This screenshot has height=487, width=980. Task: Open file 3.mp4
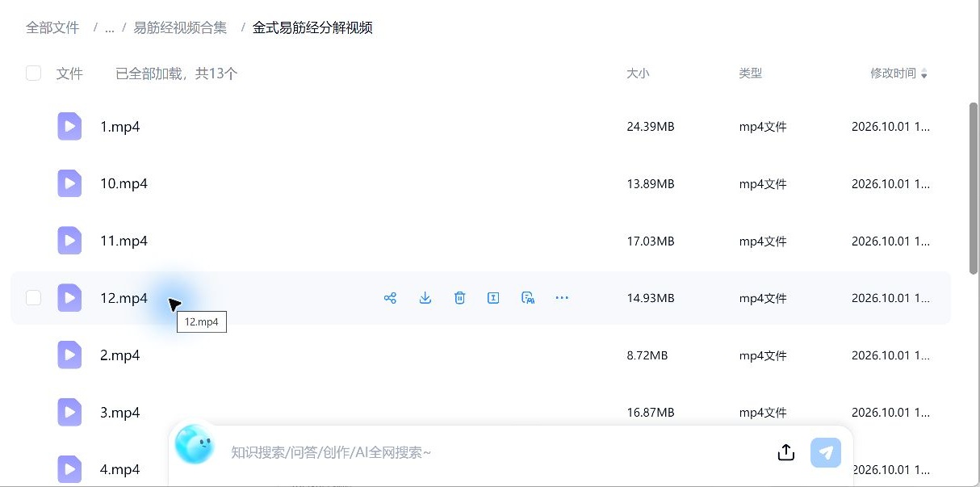[x=120, y=413]
